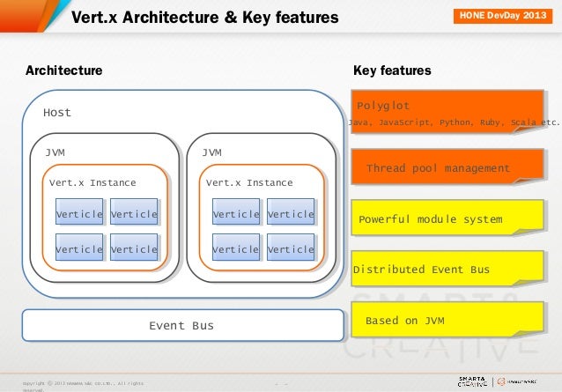Viewport: 562px width, 392px height.
Task: Click the top-left Verticle box in the left JVM
Action: click(79, 211)
